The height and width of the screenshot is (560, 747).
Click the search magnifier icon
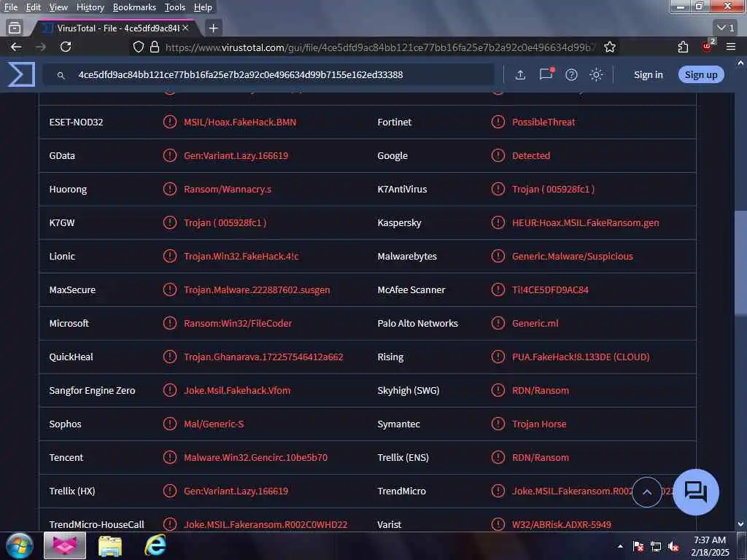pyautogui.click(x=61, y=75)
